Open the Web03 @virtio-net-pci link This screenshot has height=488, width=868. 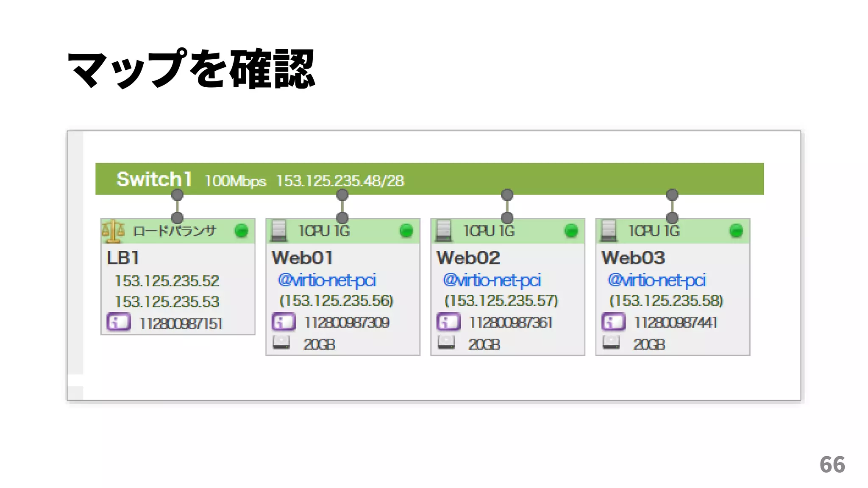[x=657, y=280]
